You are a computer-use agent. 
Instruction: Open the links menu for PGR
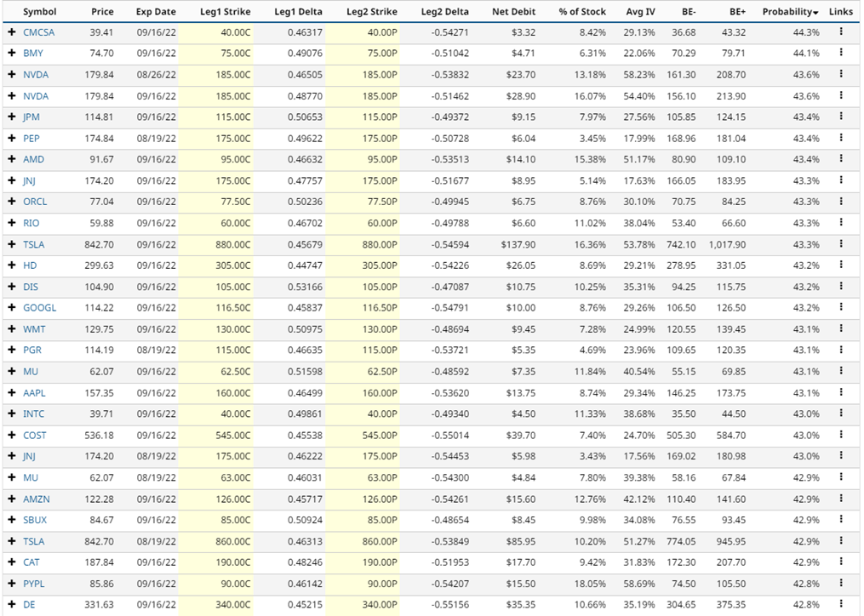[x=841, y=350]
